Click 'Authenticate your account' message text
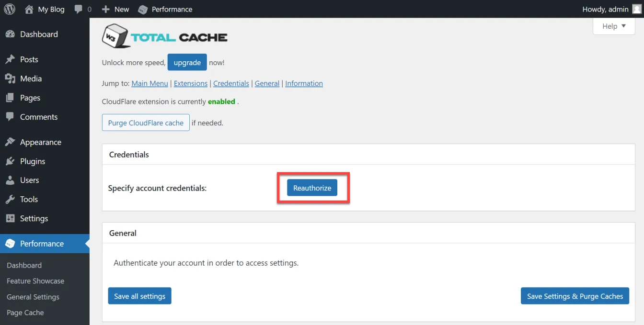This screenshot has height=325, width=644. pos(206,263)
